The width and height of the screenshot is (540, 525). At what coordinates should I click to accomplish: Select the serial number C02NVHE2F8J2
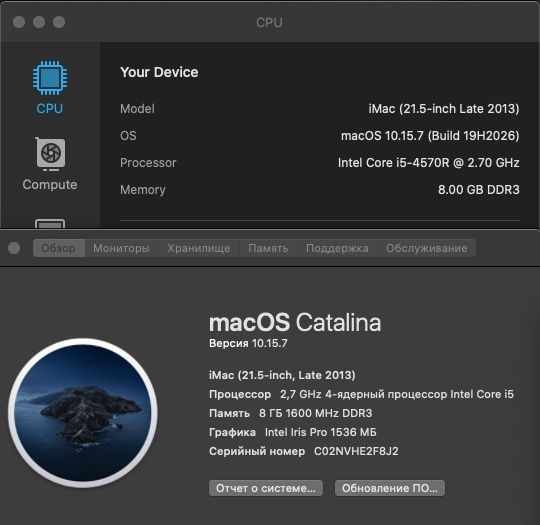(356, 451)
